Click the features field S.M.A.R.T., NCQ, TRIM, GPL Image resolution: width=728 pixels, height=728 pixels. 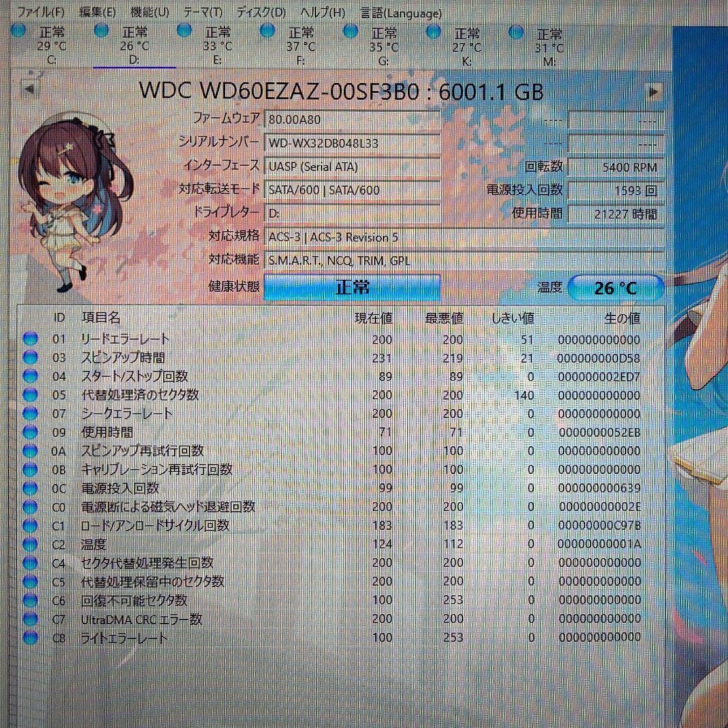click(x=463, y=260)
